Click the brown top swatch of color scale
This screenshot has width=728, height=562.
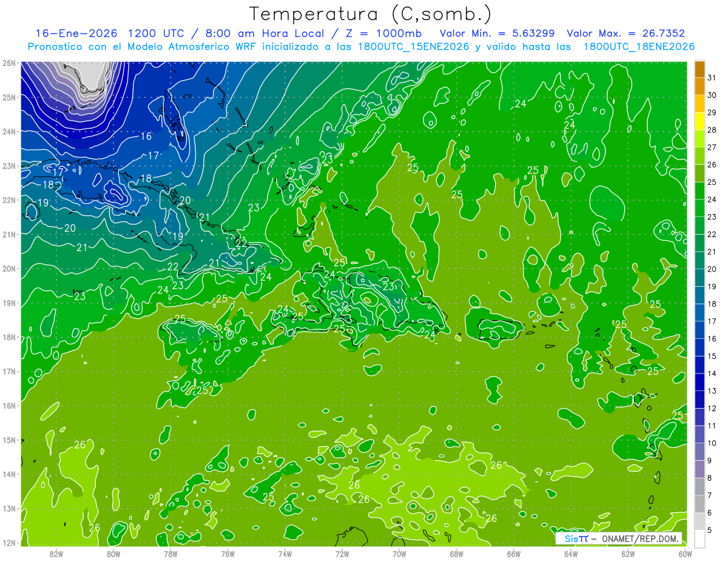(x=699, y=69)
